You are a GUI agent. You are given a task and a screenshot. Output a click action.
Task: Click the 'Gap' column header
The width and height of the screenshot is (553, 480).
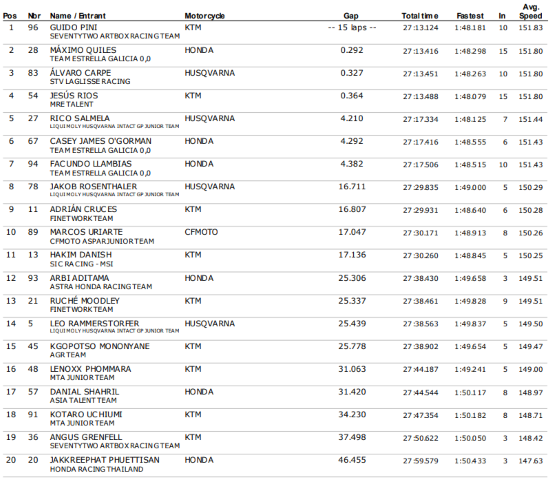pos(351,16)
